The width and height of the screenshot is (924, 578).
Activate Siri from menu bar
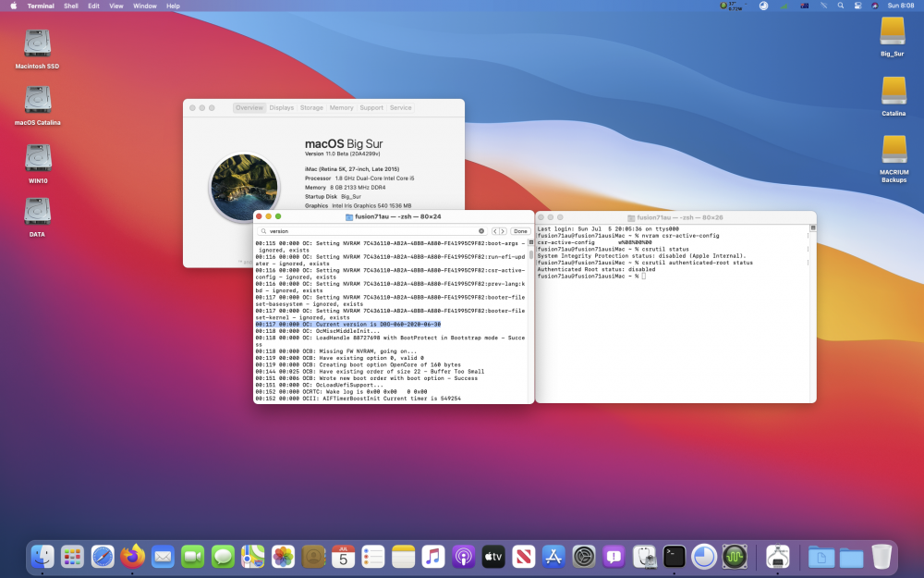pos(874,6)
